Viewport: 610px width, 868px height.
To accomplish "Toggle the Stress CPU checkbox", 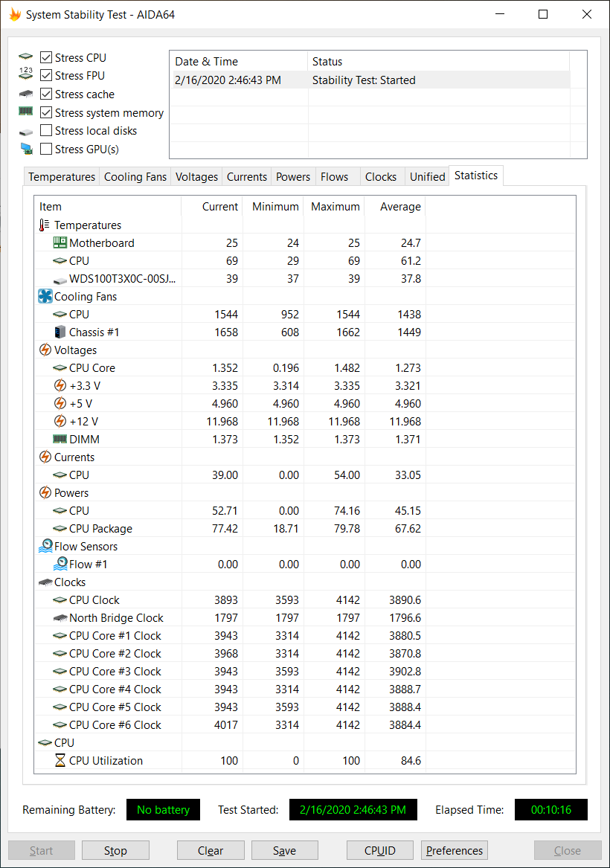I will click(x=47, y=57).
